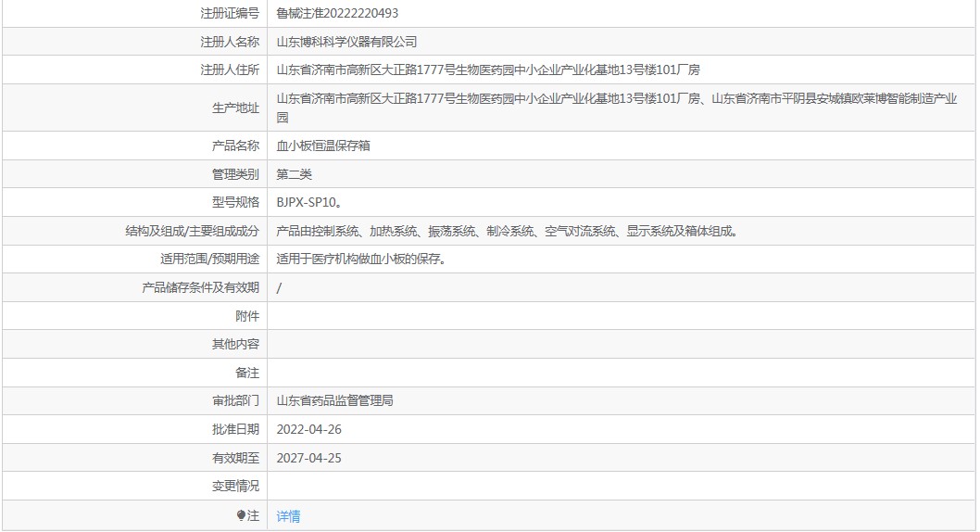Screen dimensions: 980x532
Task: Click the structure text starting 产品由控制系统
Action: pyautogui.click(x=508, y=232)
